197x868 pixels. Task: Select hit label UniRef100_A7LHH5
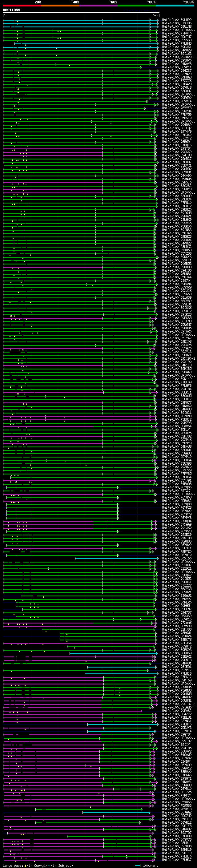click(x=176, y=44)
